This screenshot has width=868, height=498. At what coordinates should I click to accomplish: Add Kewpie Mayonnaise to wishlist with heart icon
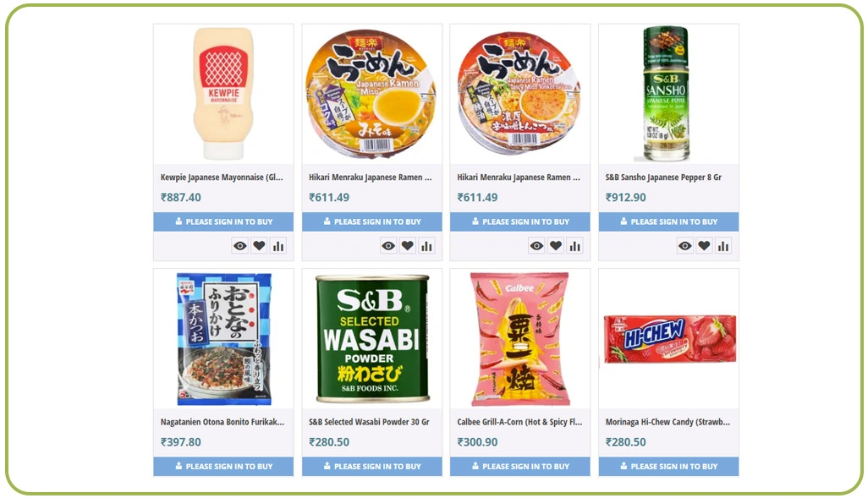coord(259,246)
